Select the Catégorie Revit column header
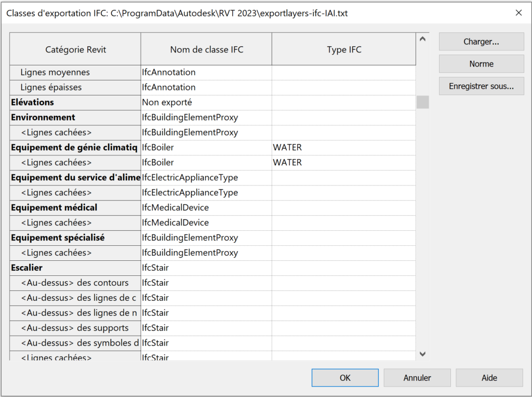532x397 pixels. coord(75,49)
